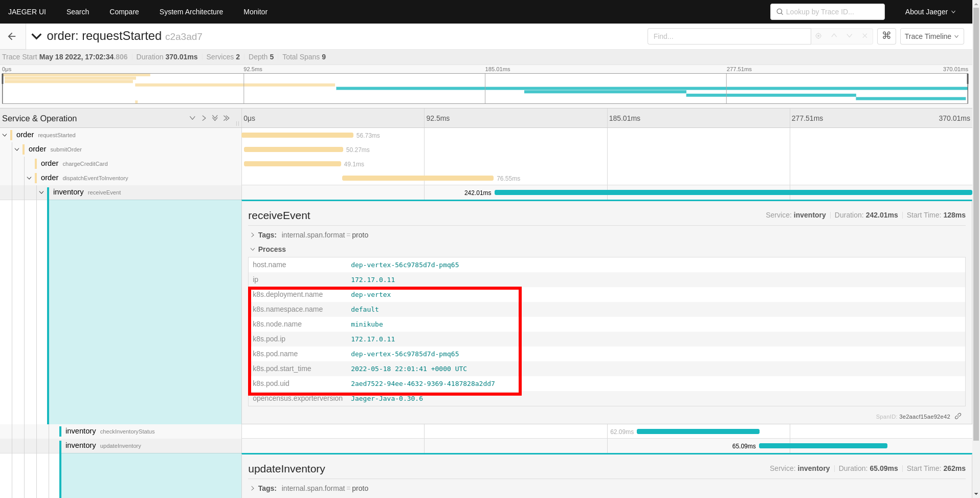Click the back arrow beside trace title
980x498 pixels.
pos(12,36)
